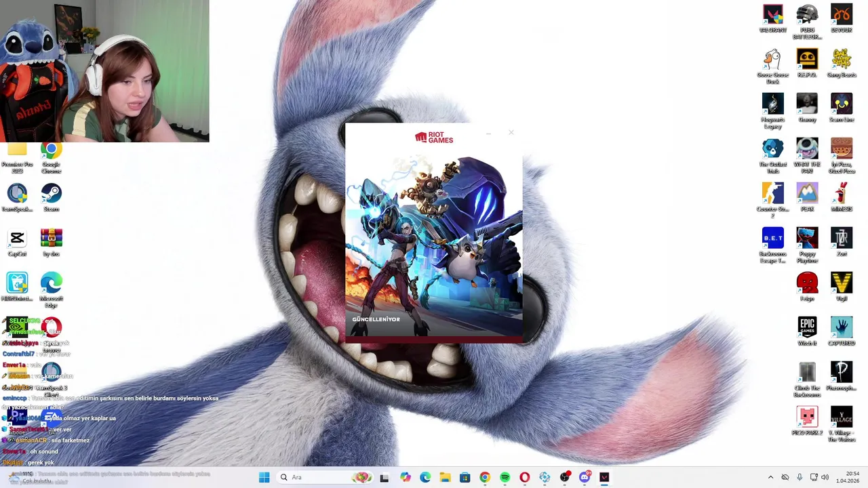Select the Goose Goose Duck shortcut
This screenshot has height=488, width=868.
coord(772,66)
